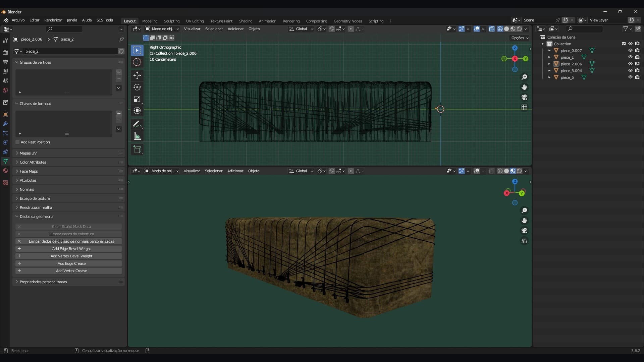This screenshot has height=362, width=644.
Task: Select the Move tool
Action: tap(137, 75)
